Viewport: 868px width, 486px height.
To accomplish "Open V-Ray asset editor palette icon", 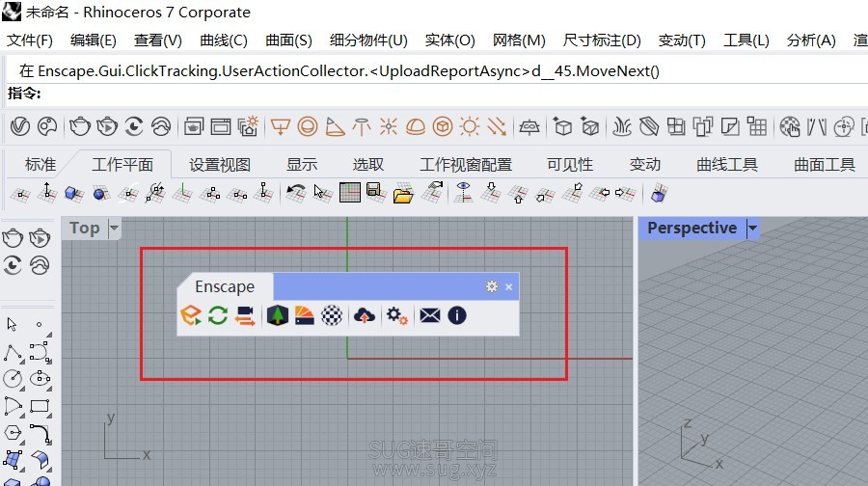I will (47, 126).
